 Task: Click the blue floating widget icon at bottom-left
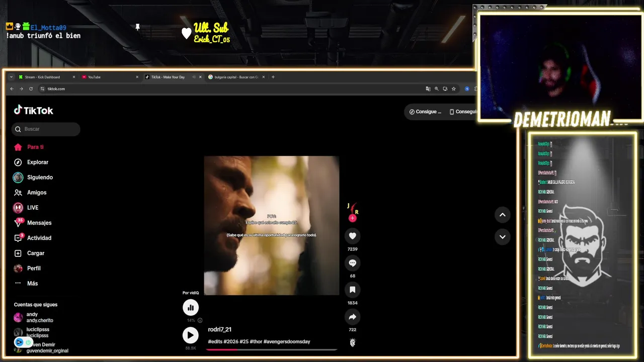pos(19,342)
